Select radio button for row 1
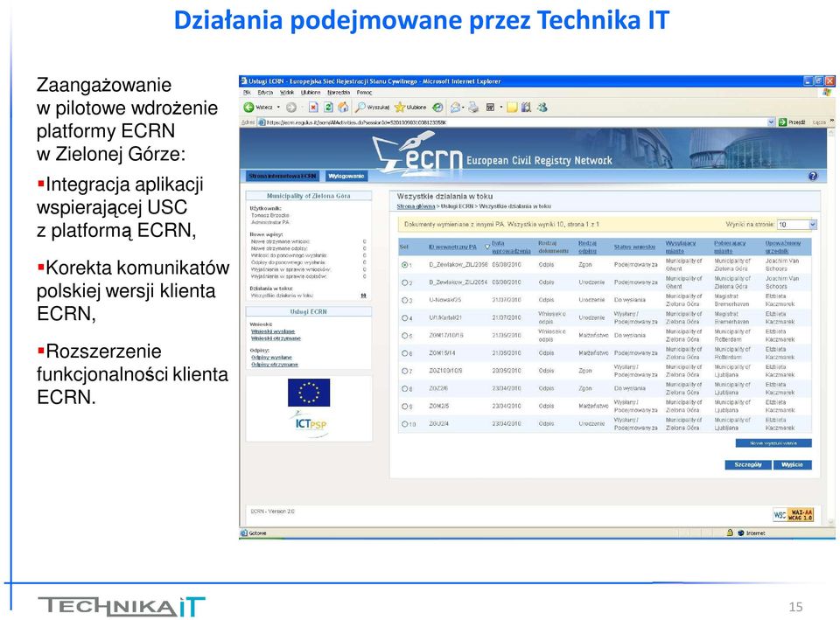The image size is (840, 620). point(404,264)
